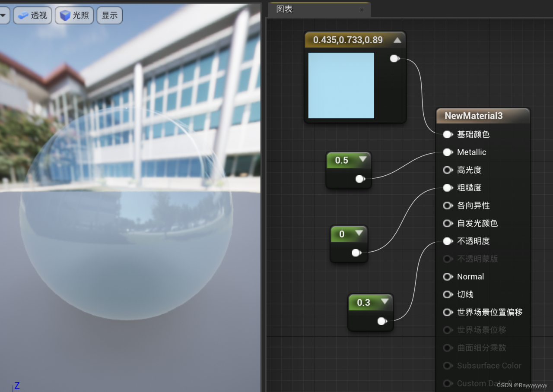Open the 透视 perspective view menu
553x392 pixels.
[33, 16]
